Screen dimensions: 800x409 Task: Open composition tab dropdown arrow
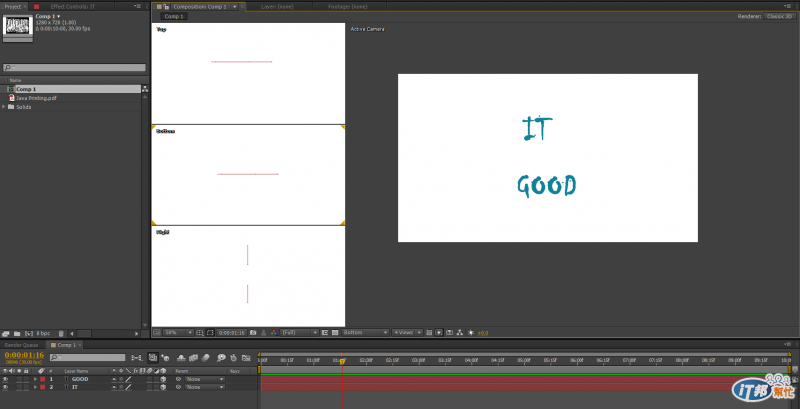tap(235, 7)
